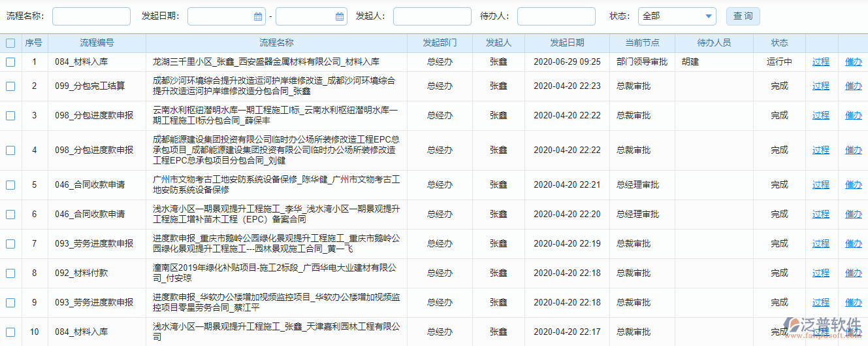The image size is (868, 346).
Task: Check the box for row 4
Action: [10, 150]
